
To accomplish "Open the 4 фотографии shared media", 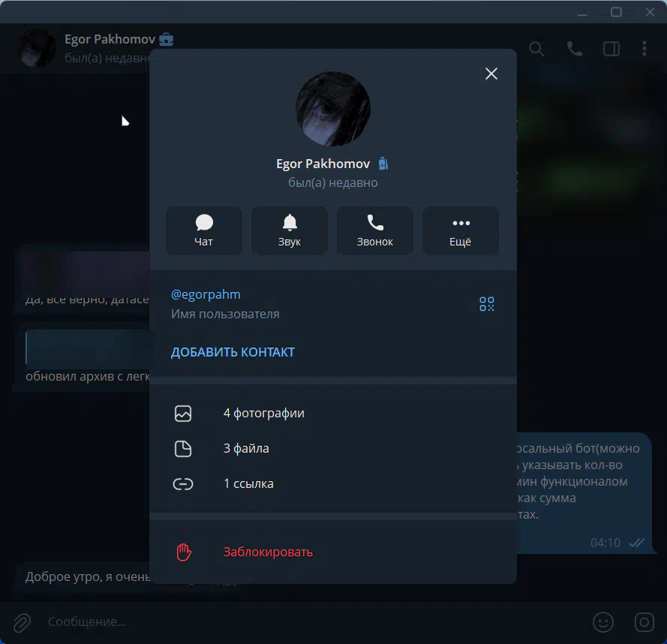I will pyautogui.click(x=263, y=413).
